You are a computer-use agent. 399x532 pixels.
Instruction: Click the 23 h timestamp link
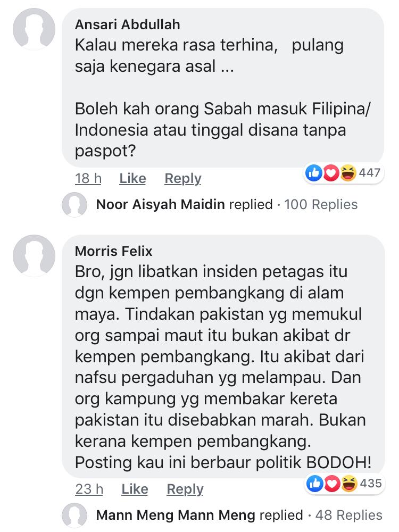click(89, 489)
